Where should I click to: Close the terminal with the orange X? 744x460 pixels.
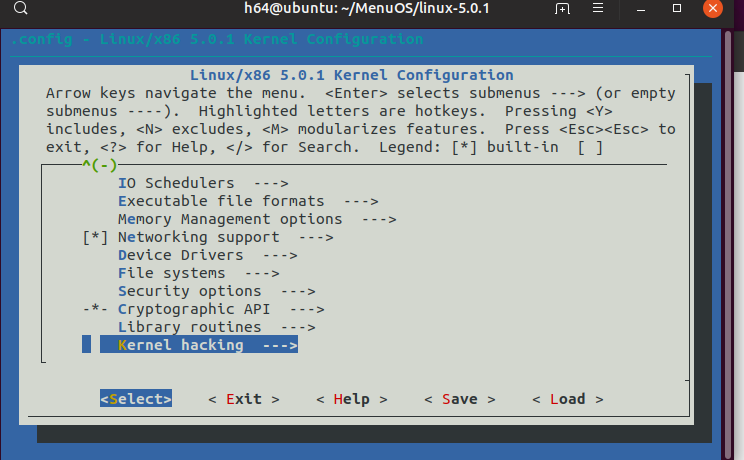coord(713,8)
